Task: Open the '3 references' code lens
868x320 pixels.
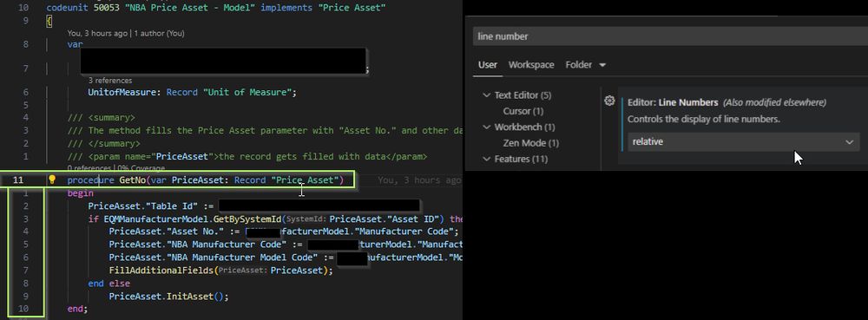Action: tap(110, 80)
